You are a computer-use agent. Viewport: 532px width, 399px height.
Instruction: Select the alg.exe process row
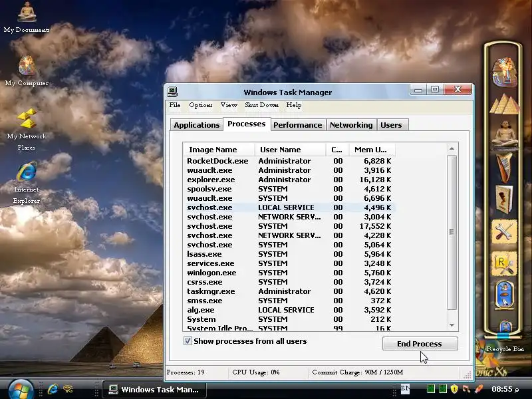coord(289,310)
